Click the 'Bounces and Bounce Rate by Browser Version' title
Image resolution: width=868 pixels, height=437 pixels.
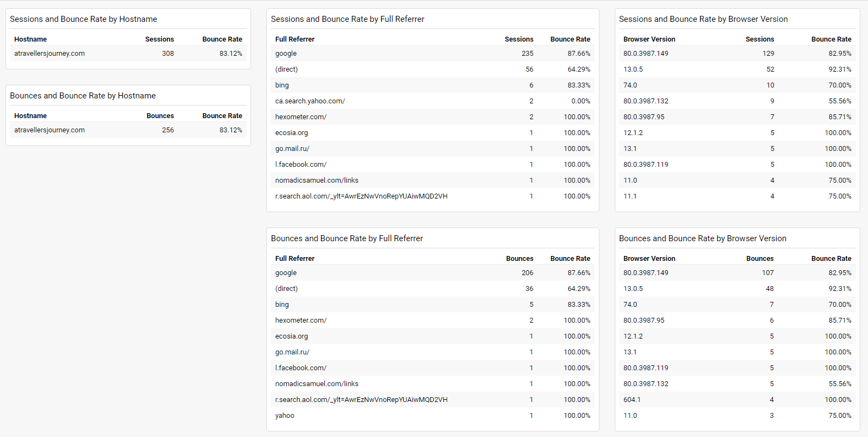[x=703, y=238]
